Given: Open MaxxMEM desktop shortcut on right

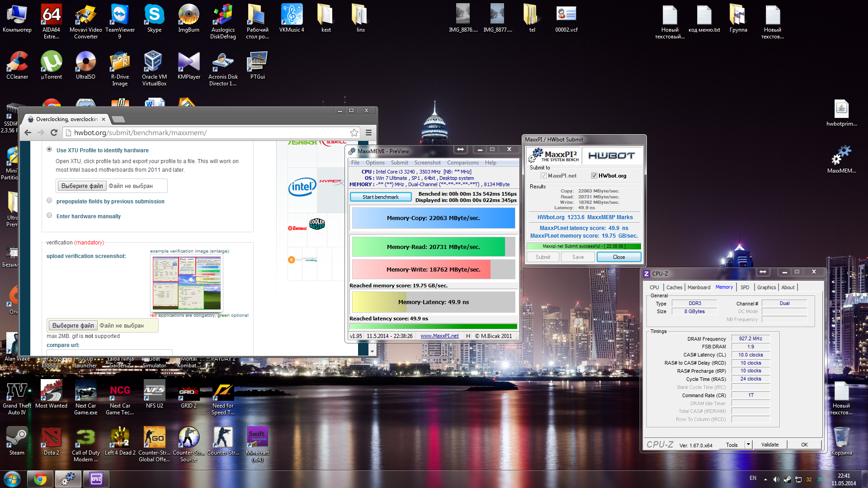Looking at the screenshot, I should tap(841, 159).
